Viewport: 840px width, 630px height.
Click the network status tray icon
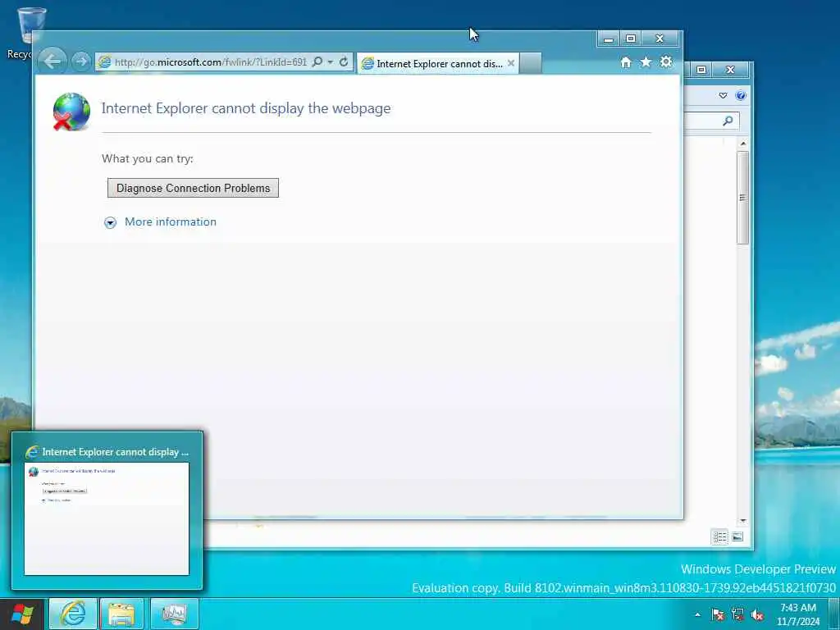[737, 614]
